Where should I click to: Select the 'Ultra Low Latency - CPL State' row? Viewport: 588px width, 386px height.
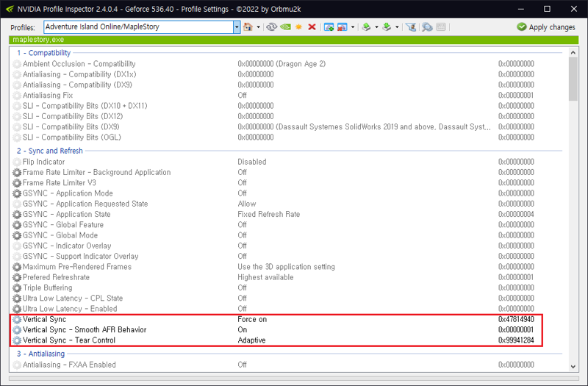[x=287, y=299]
